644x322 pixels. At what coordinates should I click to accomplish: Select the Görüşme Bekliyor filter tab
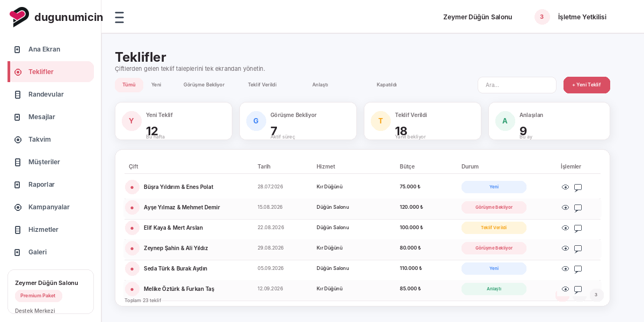point(204,85)
